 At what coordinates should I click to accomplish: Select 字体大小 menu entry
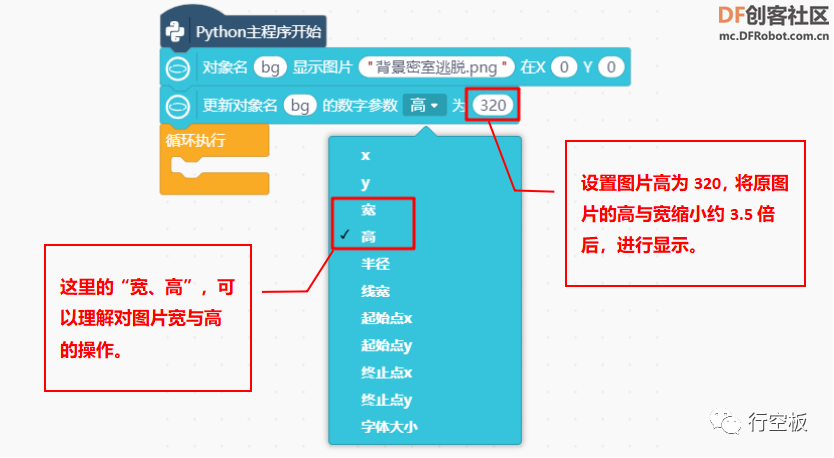pyautogui.click(x=389, y=427)
